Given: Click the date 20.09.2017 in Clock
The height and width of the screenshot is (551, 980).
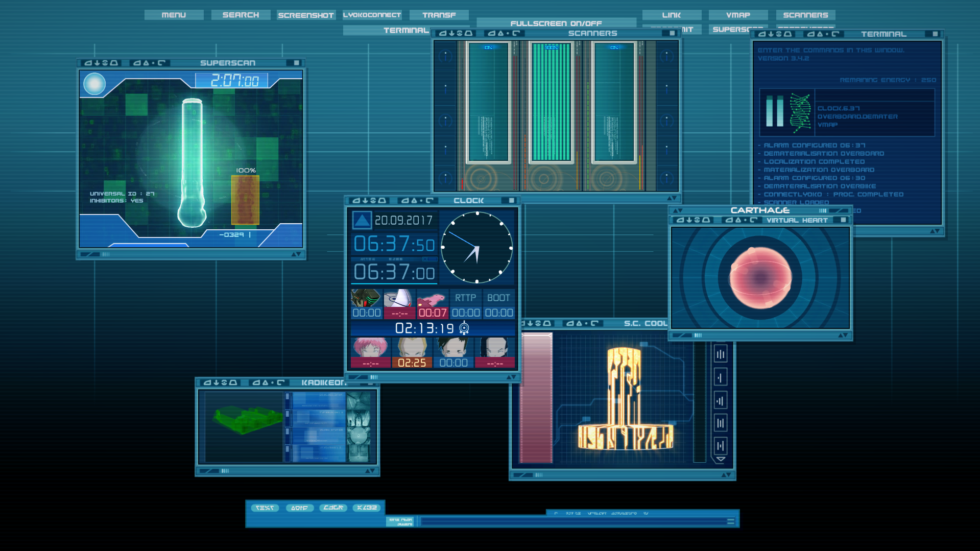Looking at the screenshot, I should click(403, 220).
